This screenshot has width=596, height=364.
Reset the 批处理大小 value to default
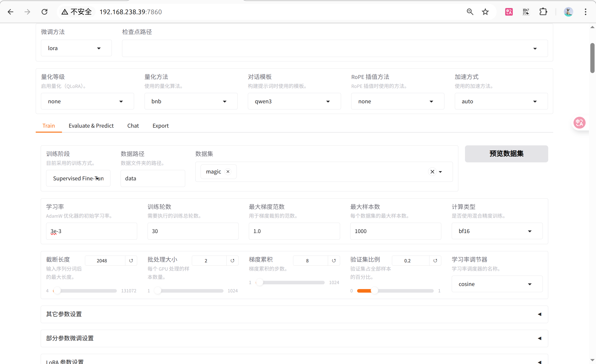coord(232,260)
